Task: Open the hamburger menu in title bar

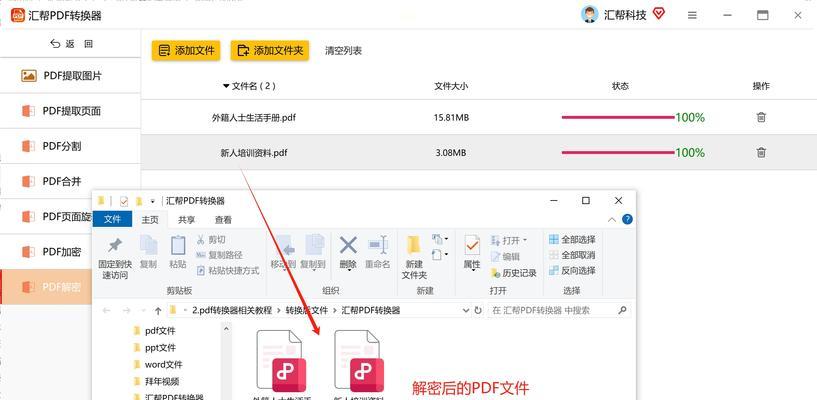Action: [692, 16]
